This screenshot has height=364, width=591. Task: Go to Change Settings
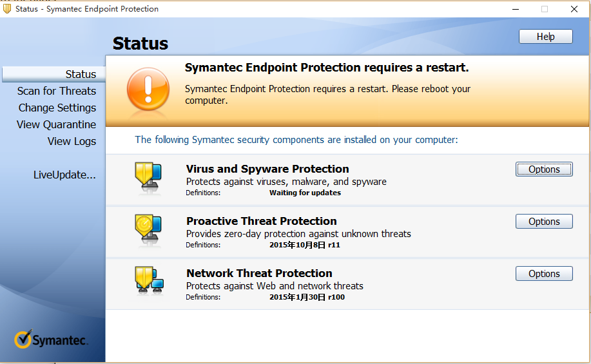click(57, 108)
